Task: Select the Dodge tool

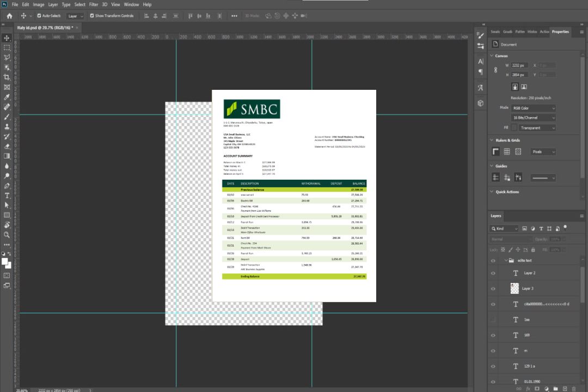Action: [x=7, y=176]
